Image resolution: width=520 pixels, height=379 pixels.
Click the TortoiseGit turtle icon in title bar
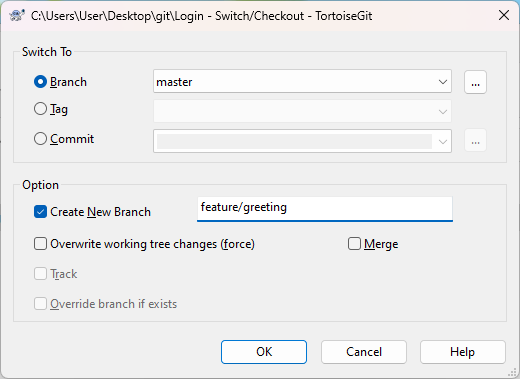(17, 15)
